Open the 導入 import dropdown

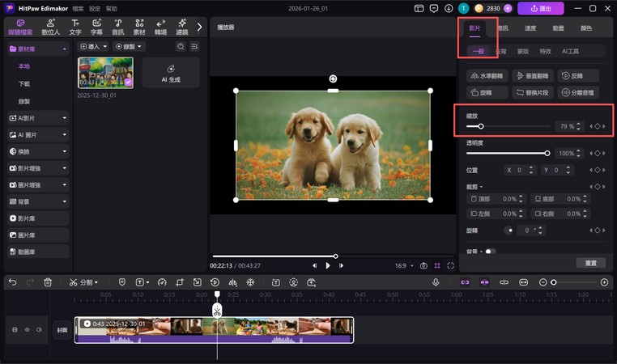point(94,47)
